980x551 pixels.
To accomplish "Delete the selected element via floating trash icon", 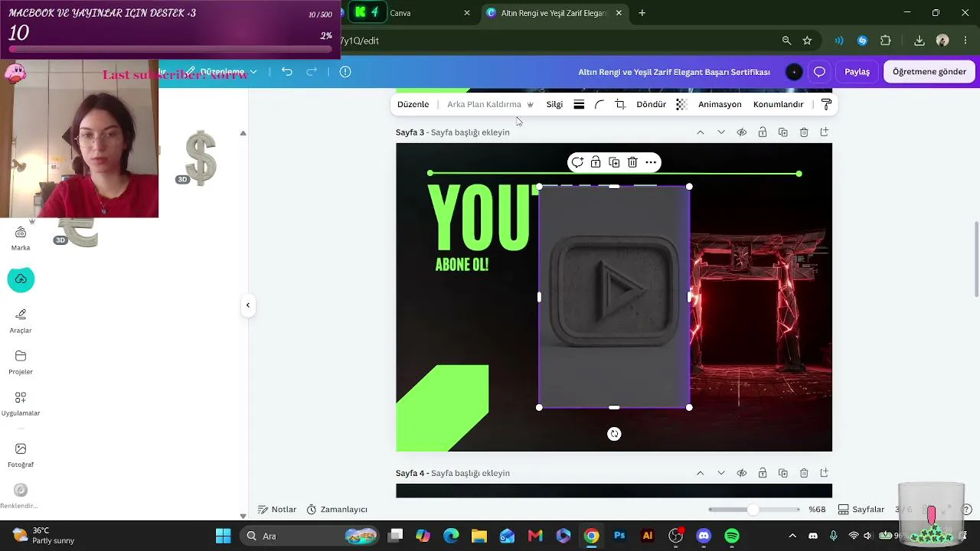I will [632, 162].
